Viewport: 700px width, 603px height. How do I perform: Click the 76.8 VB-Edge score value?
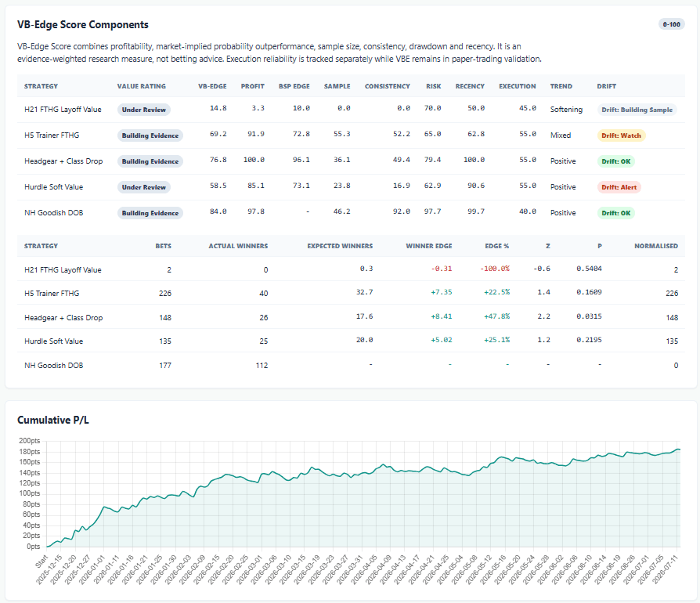pyautogui.click(x=218, y=160)
